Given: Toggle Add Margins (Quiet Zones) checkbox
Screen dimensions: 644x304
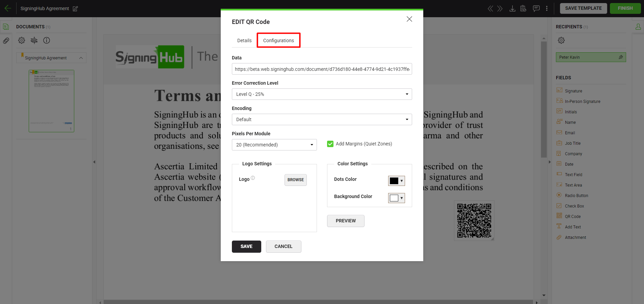Looking at the screenshot, I should tap(330, 144).
